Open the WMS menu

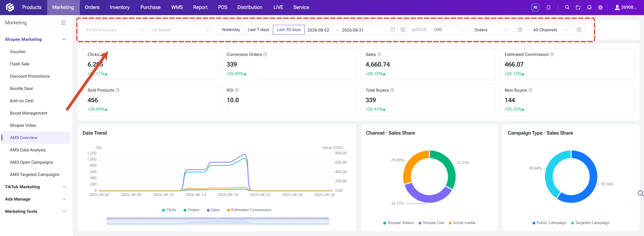(x=177, y=7)
